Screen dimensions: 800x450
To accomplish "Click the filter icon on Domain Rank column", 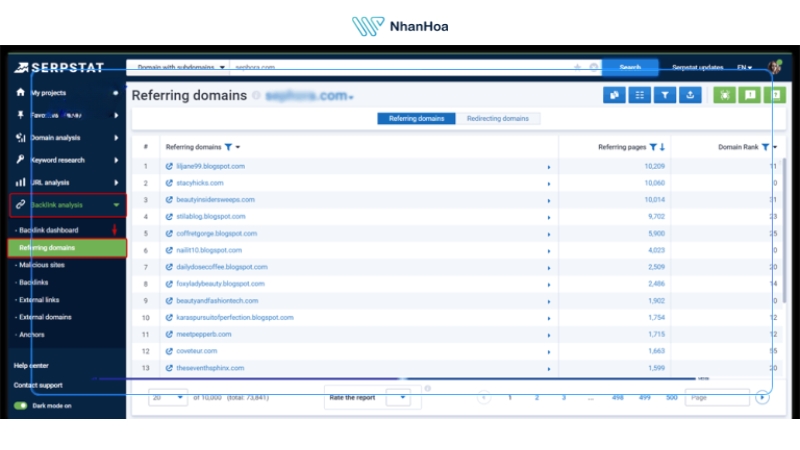I will pyautogui.click(x=765, y=147).
